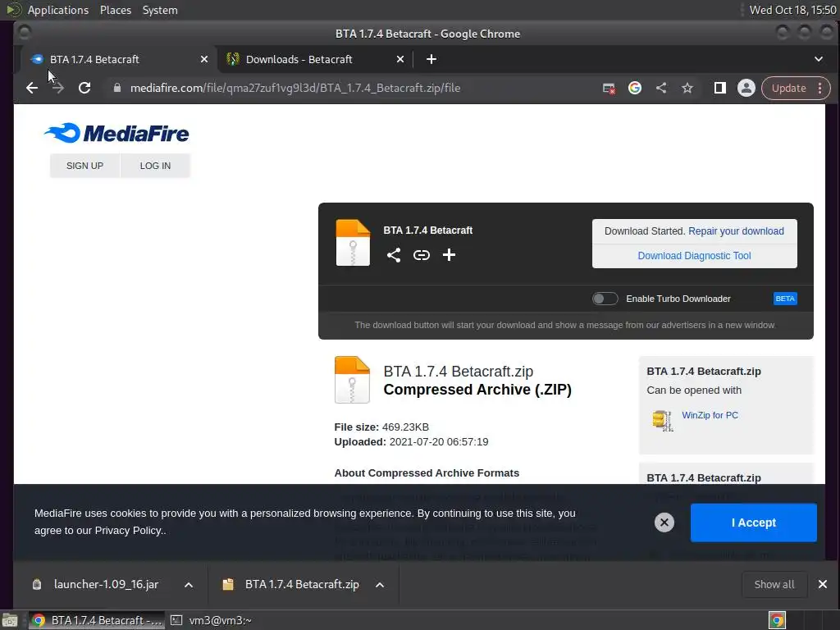Click the WinZip for PC icon

click(x=663, y=421)
